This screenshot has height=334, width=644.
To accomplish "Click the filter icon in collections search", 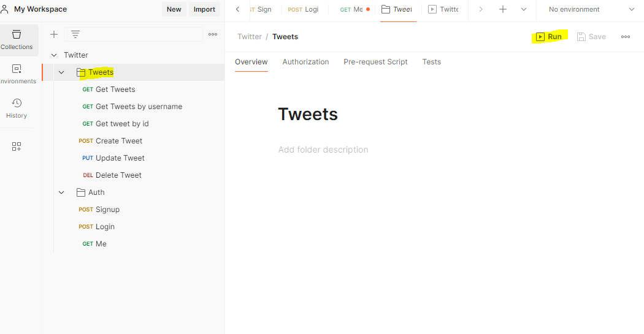I will pos(75,34).
